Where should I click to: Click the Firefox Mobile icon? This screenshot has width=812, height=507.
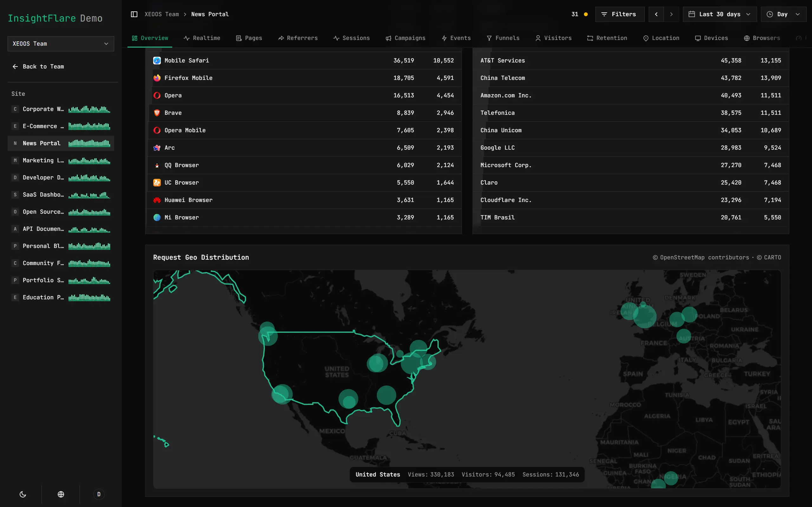pos(157,78)
